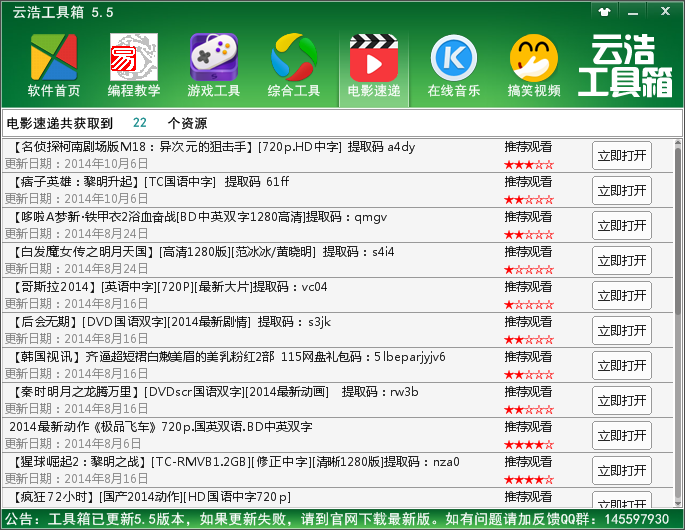Select the 名侦探柯南剧场版M18 title text
Viewport: 685px width, 530px height.
(213, 147)
